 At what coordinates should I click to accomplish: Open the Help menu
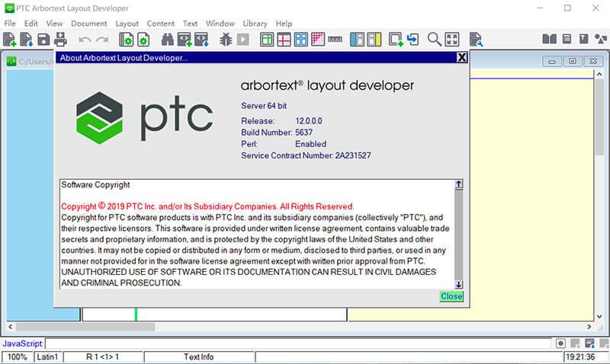tap(284, 24)
